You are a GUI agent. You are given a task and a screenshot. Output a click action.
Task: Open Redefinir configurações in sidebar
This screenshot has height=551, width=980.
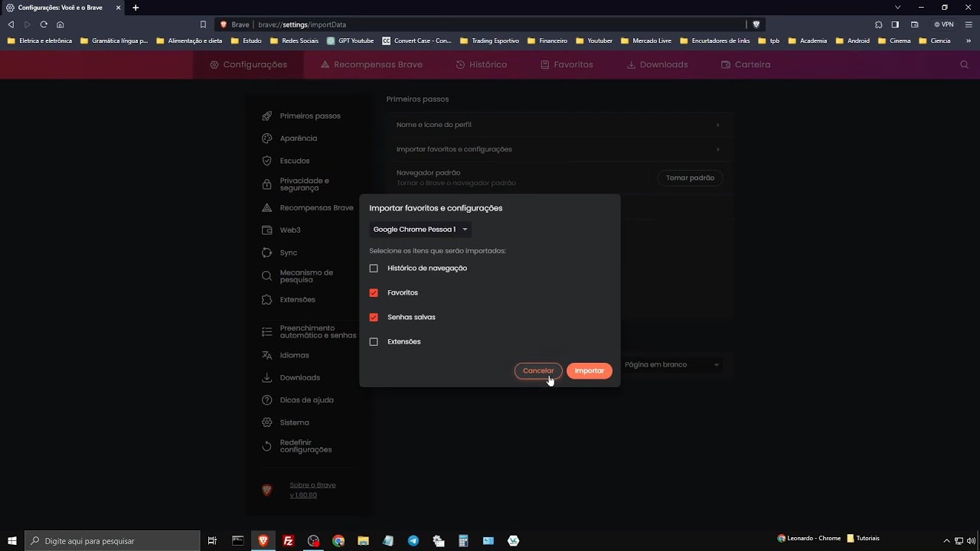tap(297, 446)
